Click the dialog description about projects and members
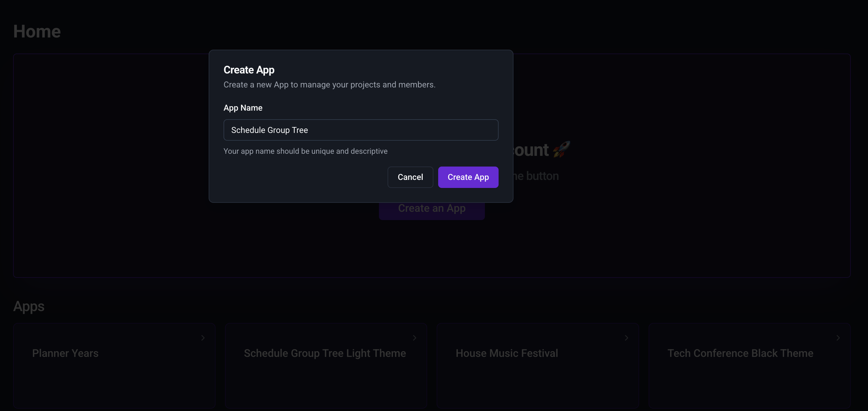Image resolution: width=868 pixels, height=411 pixels. coord(329,84)
